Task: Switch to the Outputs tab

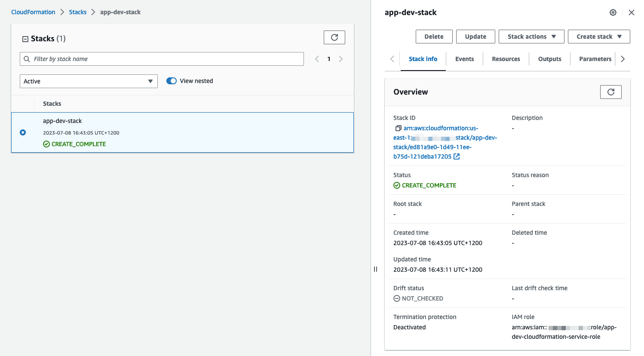Action: coord(550,59)
